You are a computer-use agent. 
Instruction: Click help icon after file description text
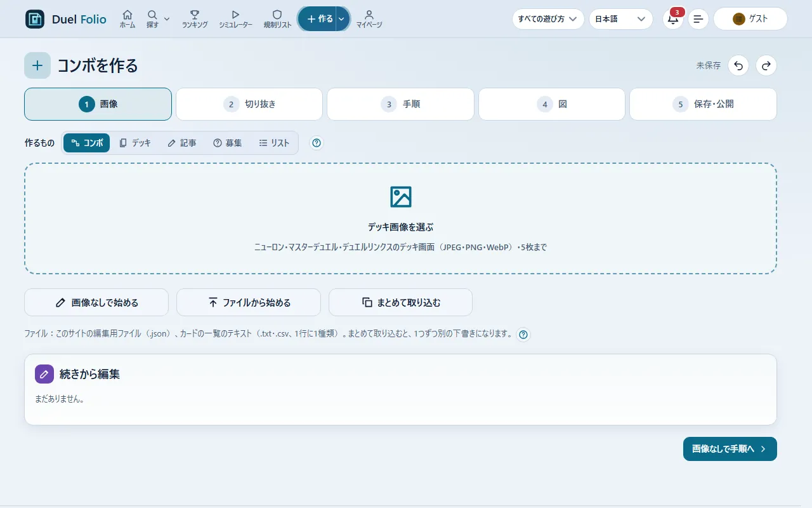tap(523, 334)
